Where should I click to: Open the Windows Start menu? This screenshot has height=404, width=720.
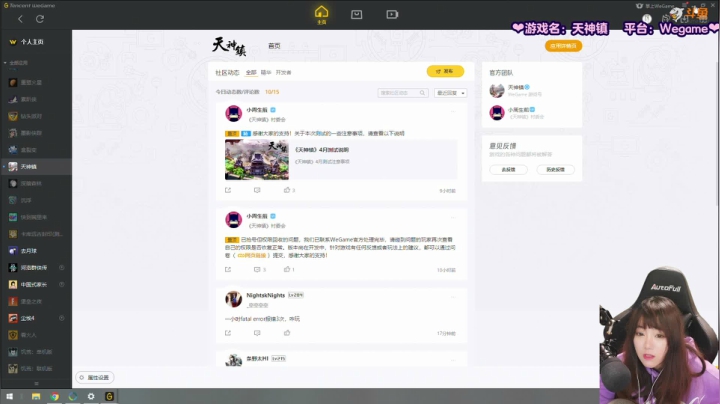point(9,396)
